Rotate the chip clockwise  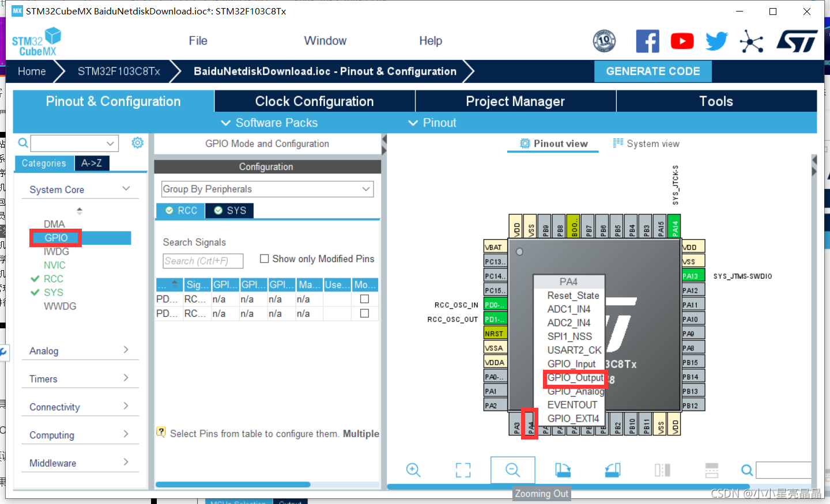click(x=563, y=470)
